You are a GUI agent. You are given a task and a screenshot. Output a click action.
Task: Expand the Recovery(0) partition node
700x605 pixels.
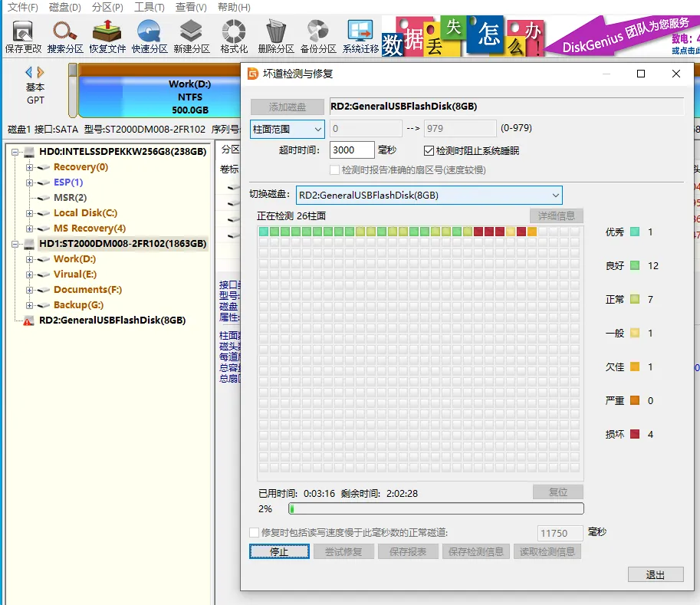(29, 167)
